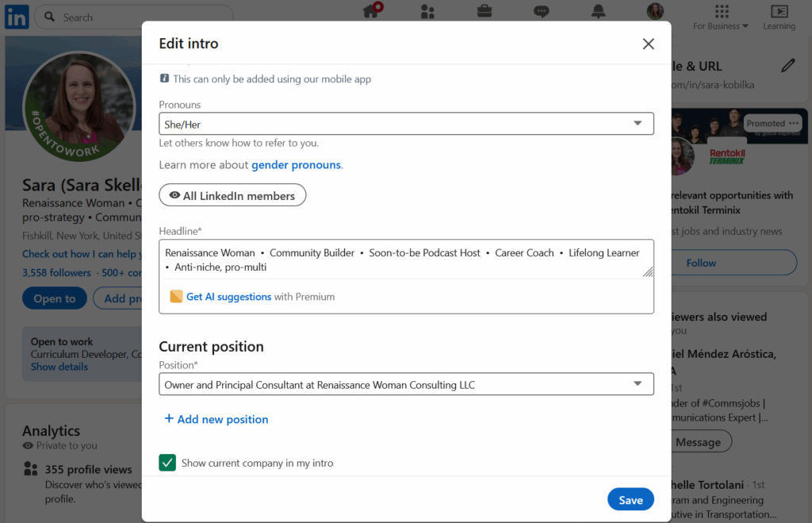Open LinkedIn feed via the logo icon
The width and height of the screenshot is (812, 523).
coord(16,17)
